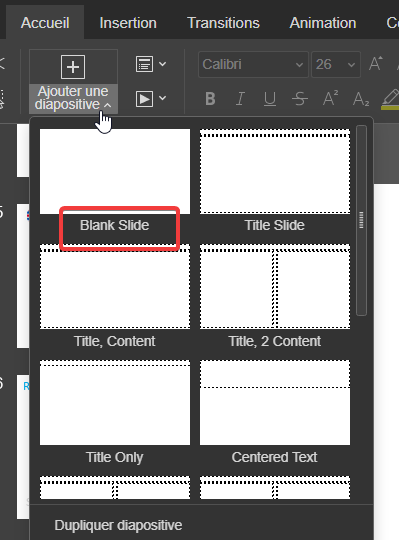This screenshot has width=399, height=540.
Task: Toggle underline formatting
Action: (270, 99)
